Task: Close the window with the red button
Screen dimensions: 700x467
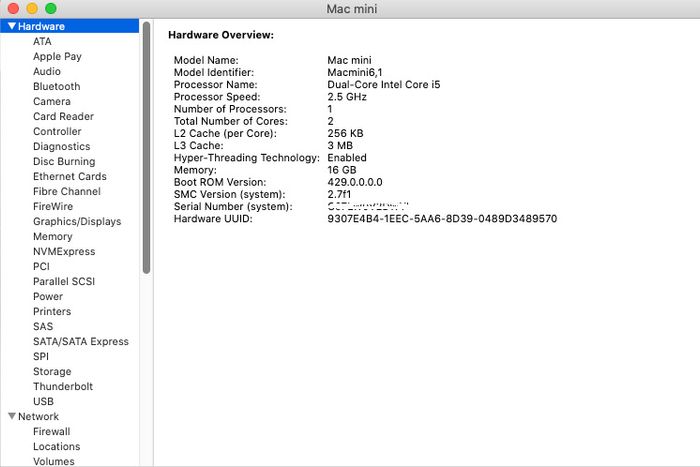Action: coord(13,8)
